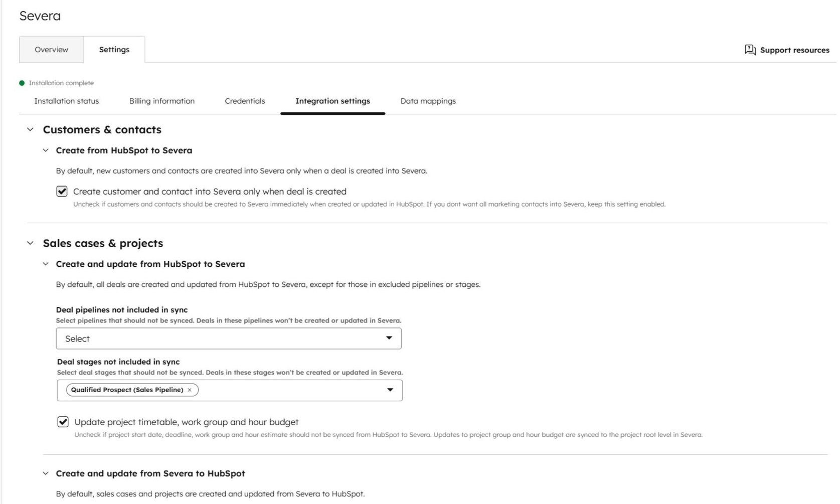Uncheck Update project timetable, work group and hour budget
Viewport: 840px width, 504px height.
63,422
